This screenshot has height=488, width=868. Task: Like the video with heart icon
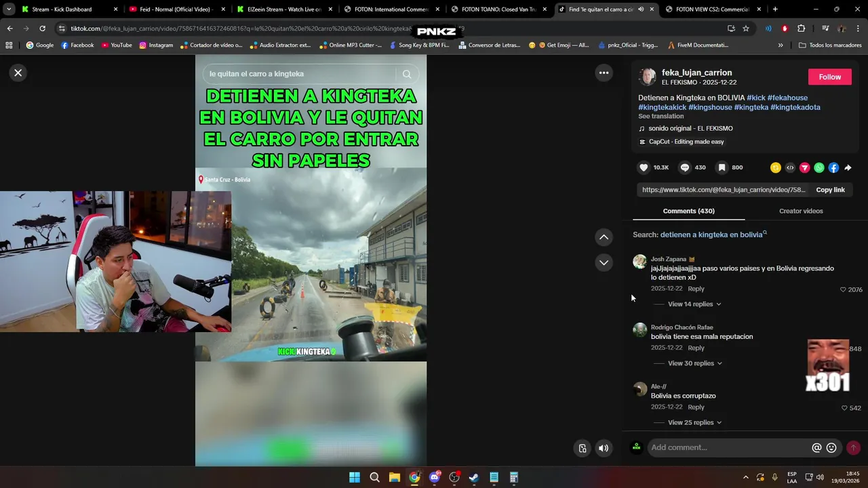[x=644, y=167]
